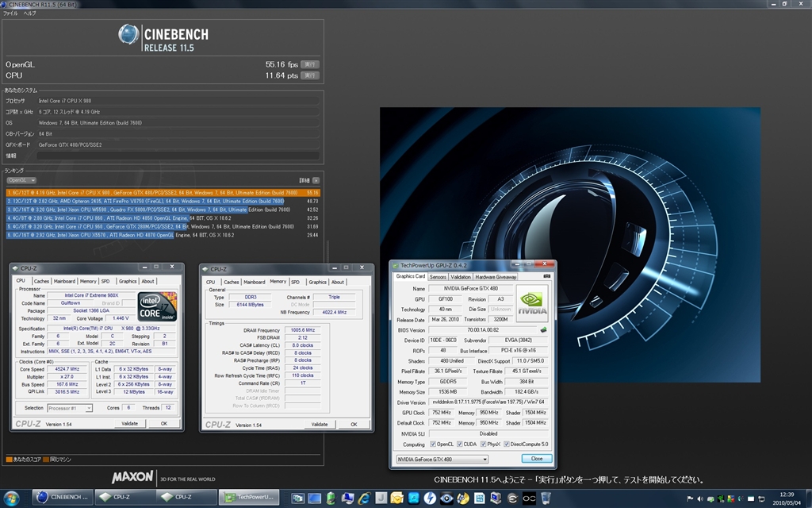Open Mainboard tab in CPU-Z processor window
Image resolution: width=812 pixels, height=508 pixels.
click(65, 281)
